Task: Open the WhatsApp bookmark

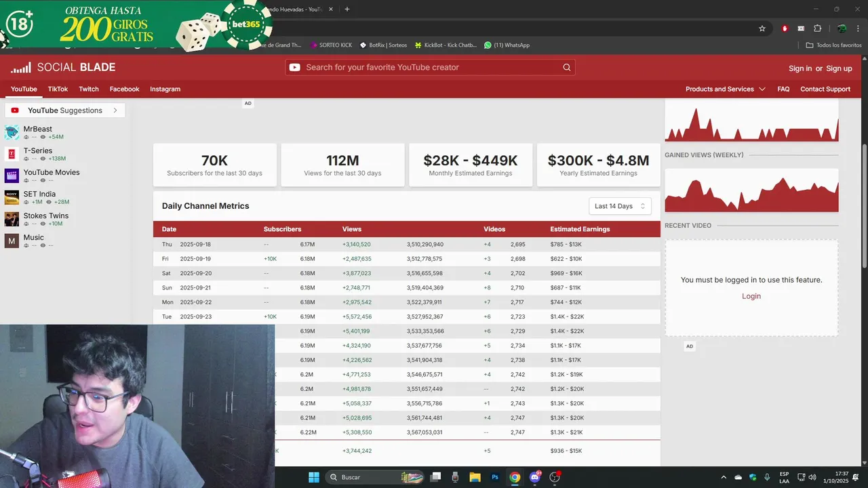Action: click(x=507, y=45)
